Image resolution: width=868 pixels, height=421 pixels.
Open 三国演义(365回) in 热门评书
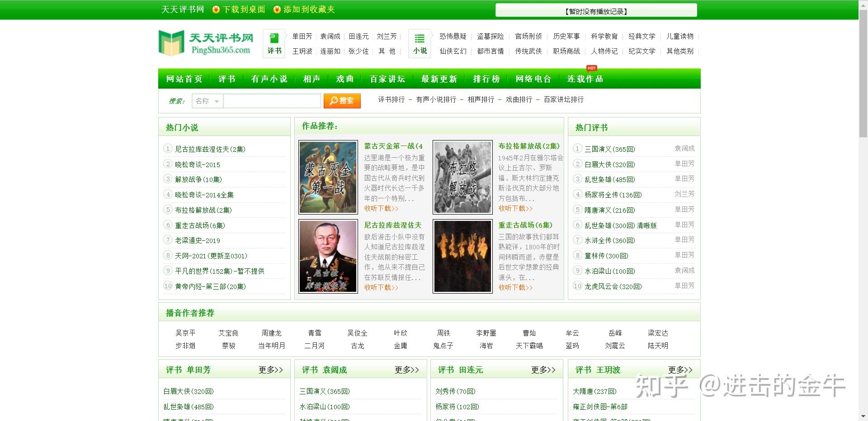(x=610, y=149)
